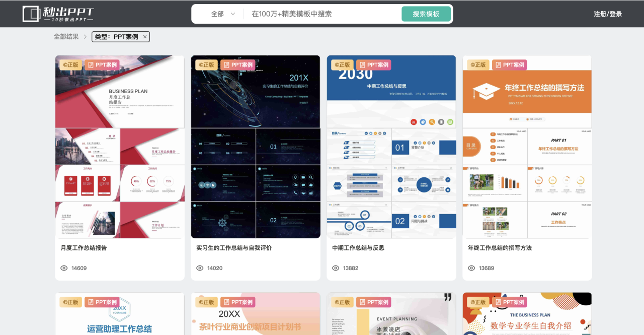644x335 pixels.
Task: Click the ©正版 badge on 运营助理工作总结 card
Action: (x=70, y=302)
